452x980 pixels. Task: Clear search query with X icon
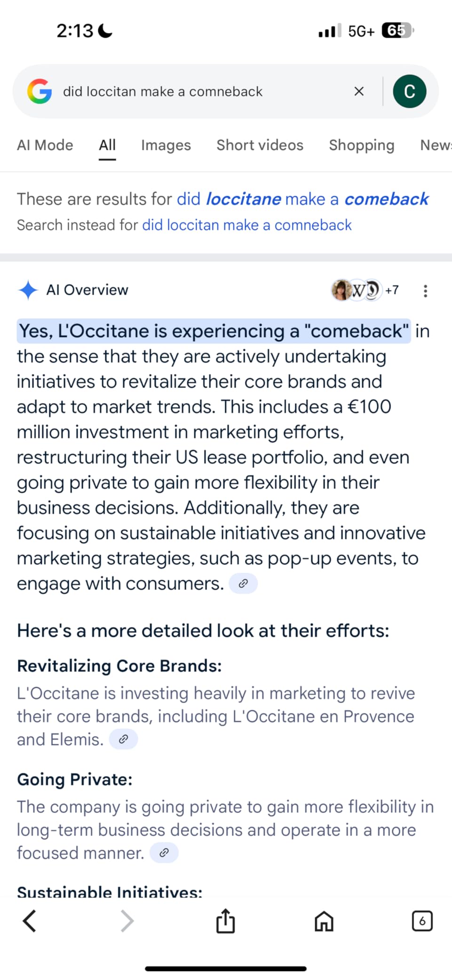point(359,91)
